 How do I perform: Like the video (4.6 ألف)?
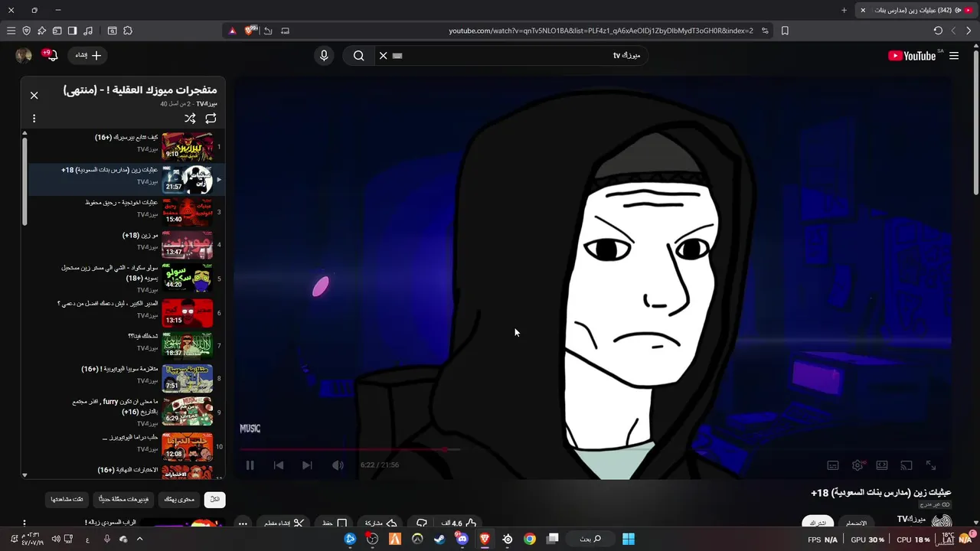459,523
